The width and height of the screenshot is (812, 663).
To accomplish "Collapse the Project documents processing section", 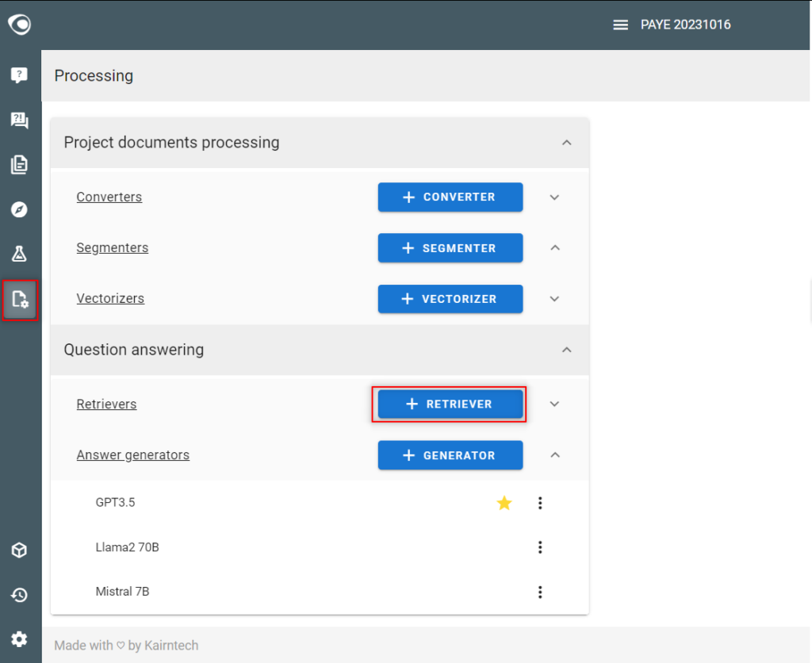I will pyautogui.click(x=567, y=143).
